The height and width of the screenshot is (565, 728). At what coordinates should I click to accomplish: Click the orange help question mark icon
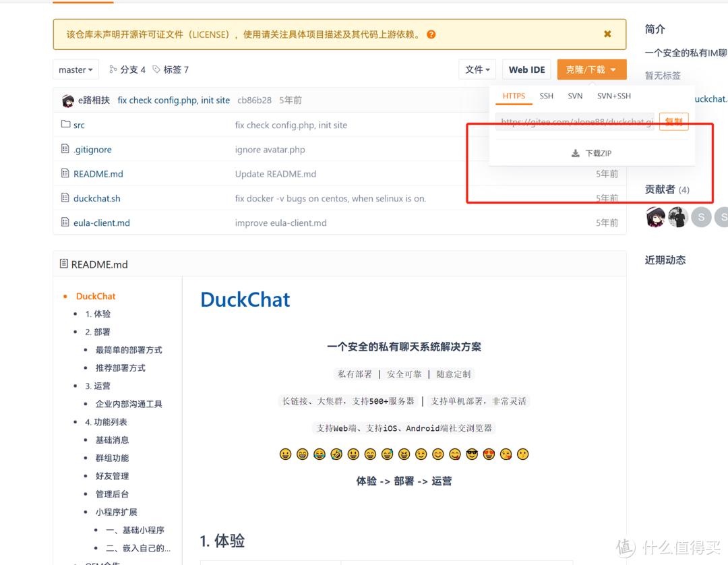point(431,34)
